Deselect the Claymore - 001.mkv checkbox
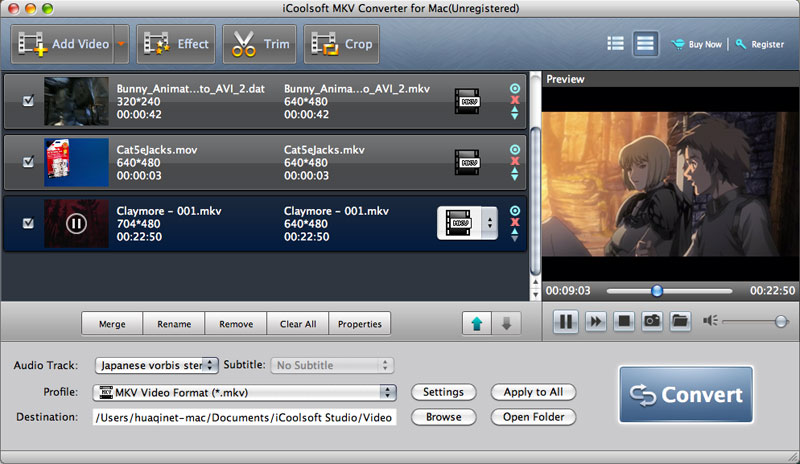 28,223
